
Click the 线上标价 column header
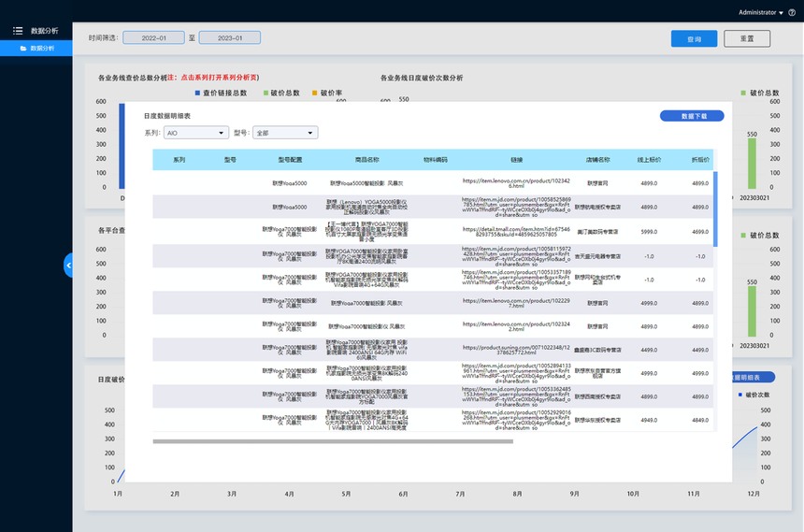click(649, 160)
